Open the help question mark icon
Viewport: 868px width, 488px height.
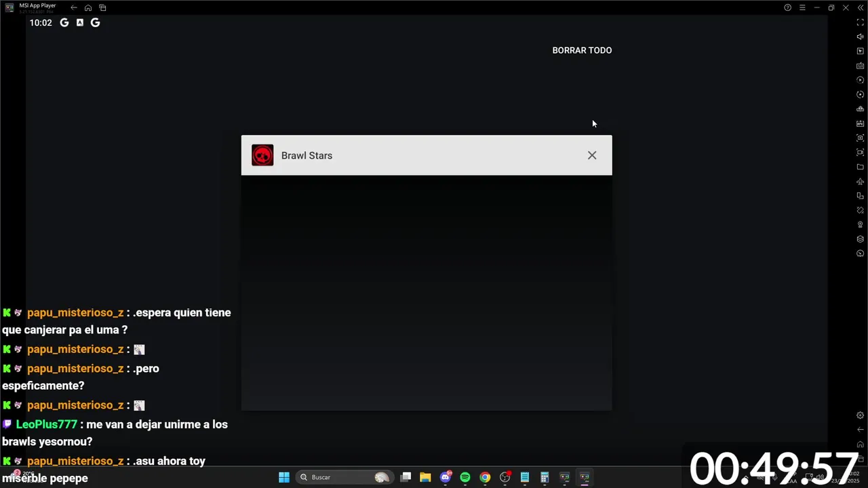(787, 7)
